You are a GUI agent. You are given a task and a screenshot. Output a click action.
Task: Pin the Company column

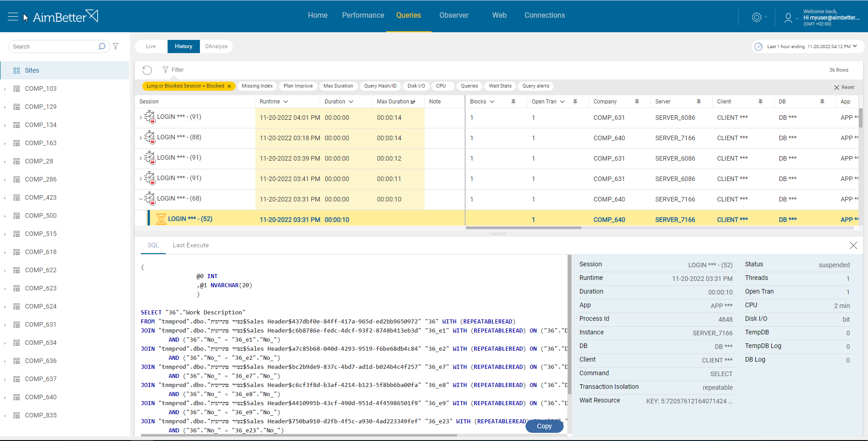pyautogui.click(x=637, y=102)
